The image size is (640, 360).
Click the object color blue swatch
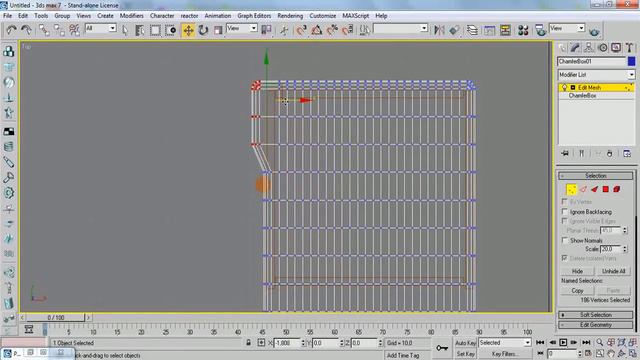631,61
